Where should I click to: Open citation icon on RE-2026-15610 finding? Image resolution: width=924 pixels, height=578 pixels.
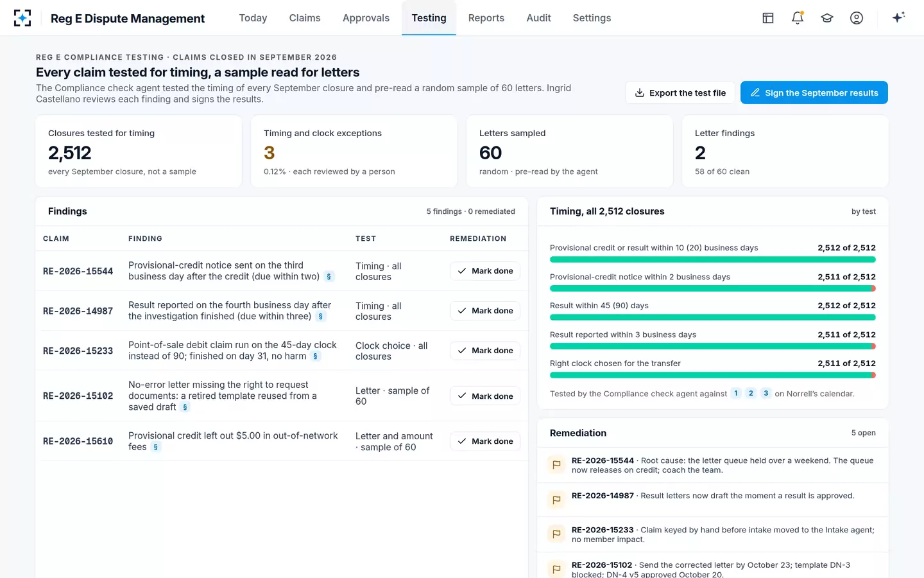[155, 447]
